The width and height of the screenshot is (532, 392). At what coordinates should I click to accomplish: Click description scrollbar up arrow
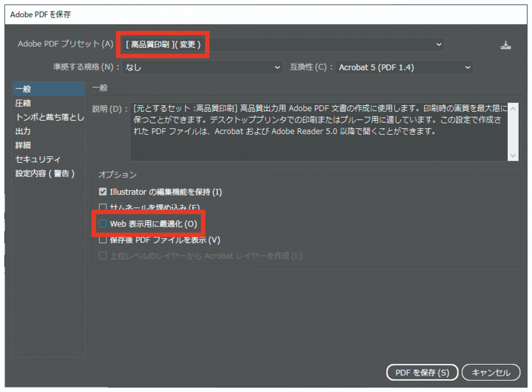coord(513,109)
